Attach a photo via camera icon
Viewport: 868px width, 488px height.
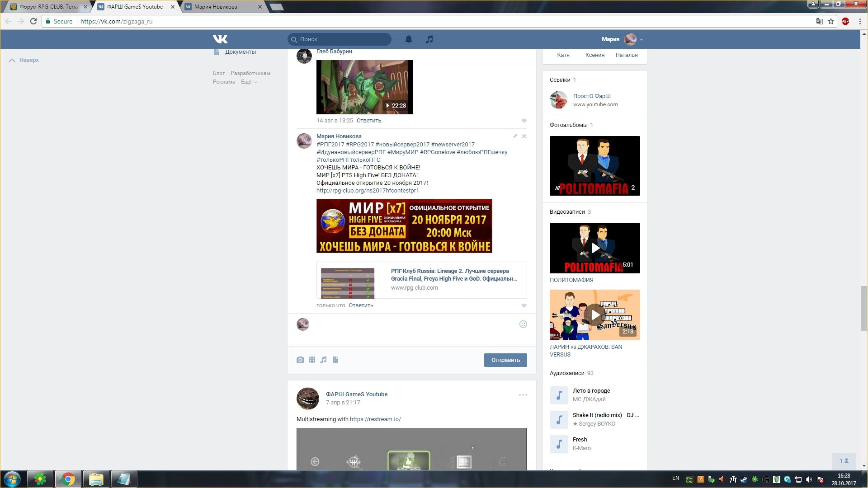(x=300, y=360)
